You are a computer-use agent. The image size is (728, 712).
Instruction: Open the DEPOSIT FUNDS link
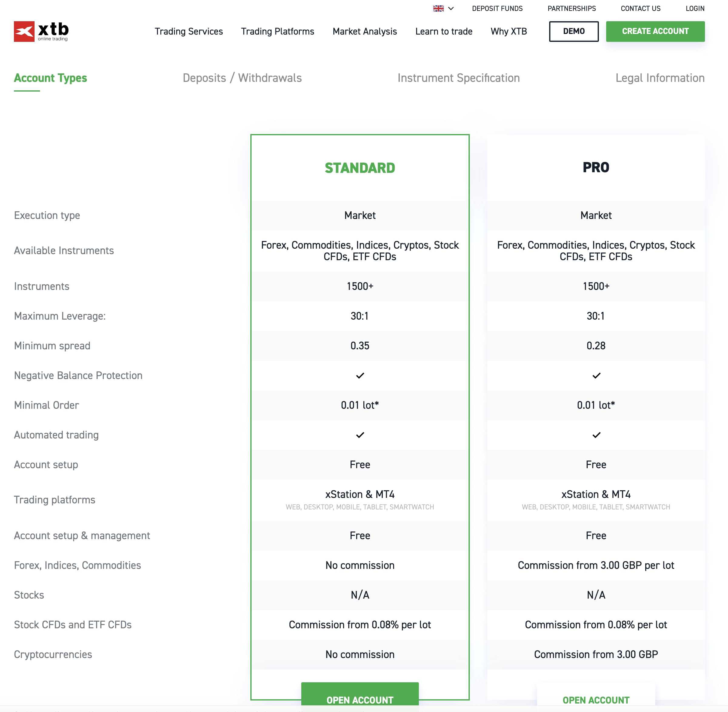[x=497, y=8]
